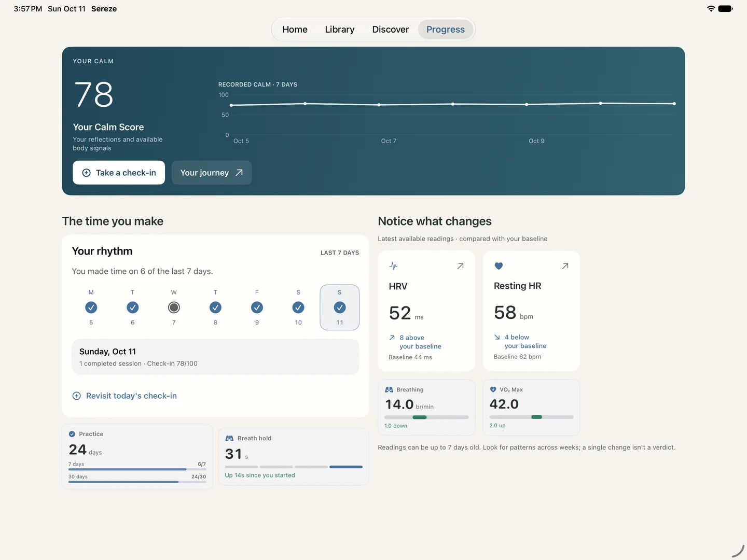747x560 pixels.
Task: Select Friday 9 check mark
Action: pos(257,307)
